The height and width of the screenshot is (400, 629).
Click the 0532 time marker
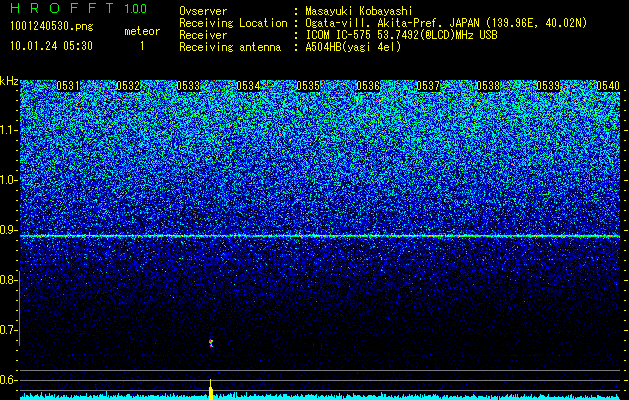(128, 86)
